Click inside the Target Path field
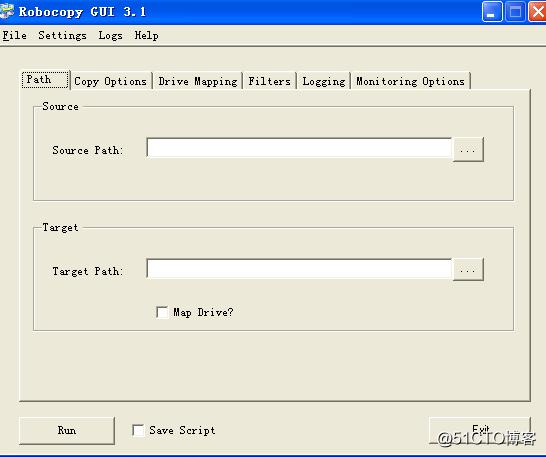 pyautogui.click(x=299, y=268)
